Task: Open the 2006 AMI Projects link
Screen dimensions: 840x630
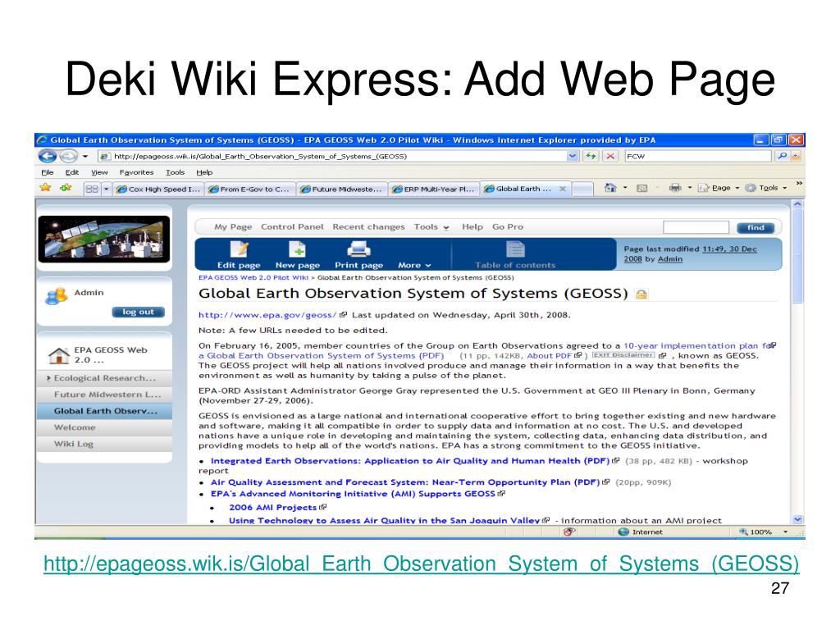Action: tap(272, 507)
